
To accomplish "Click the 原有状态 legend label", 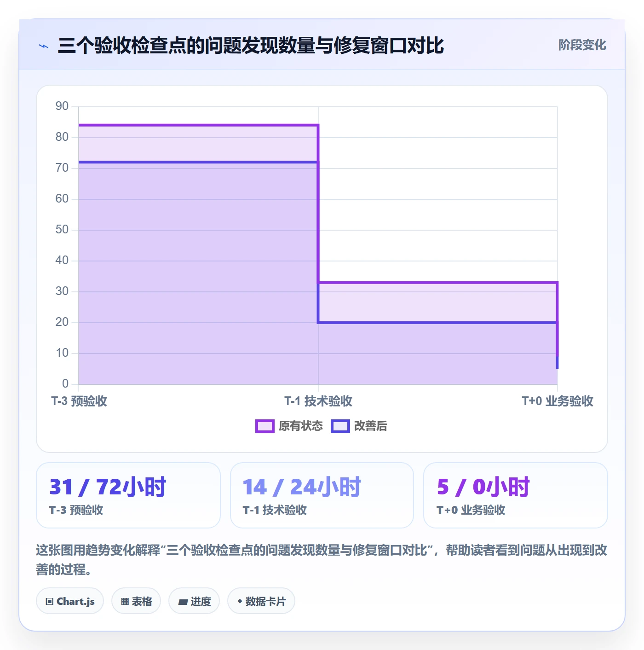I will (x=301, y=426).
